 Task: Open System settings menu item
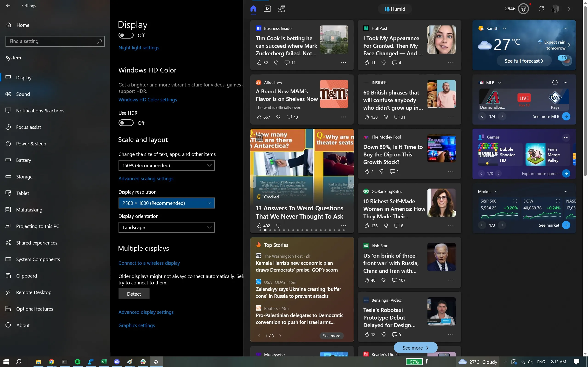coord(13,57)
